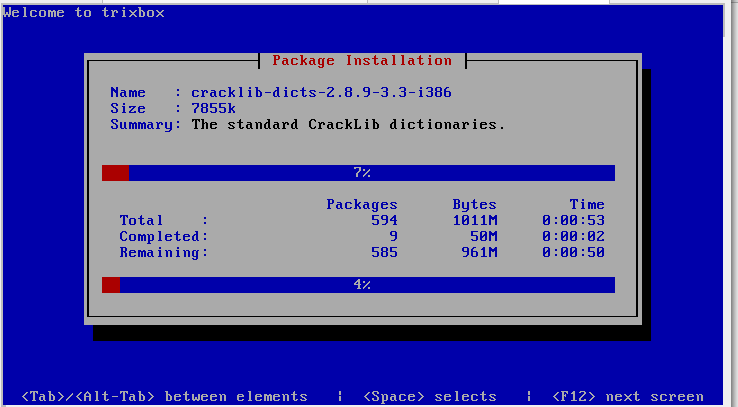This screenshot has height=407, width=738.
Task: Click remaining packages value 585
Action: [x=385, y=252]
